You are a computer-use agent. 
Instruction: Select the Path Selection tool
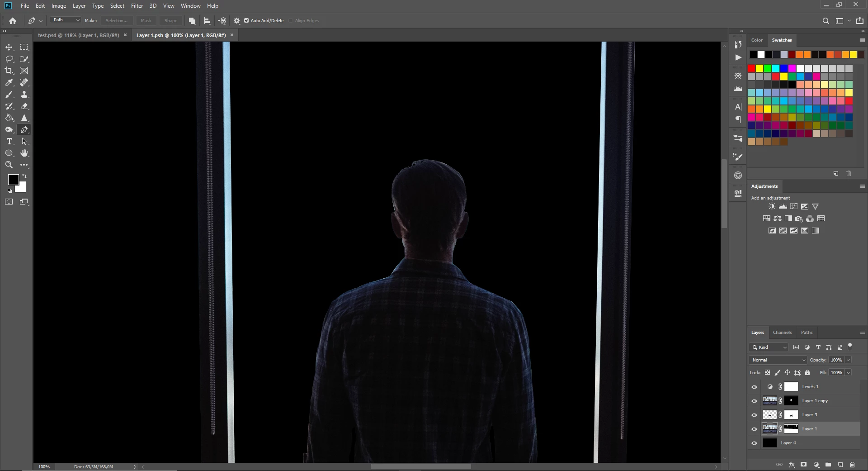coord(24,141)
